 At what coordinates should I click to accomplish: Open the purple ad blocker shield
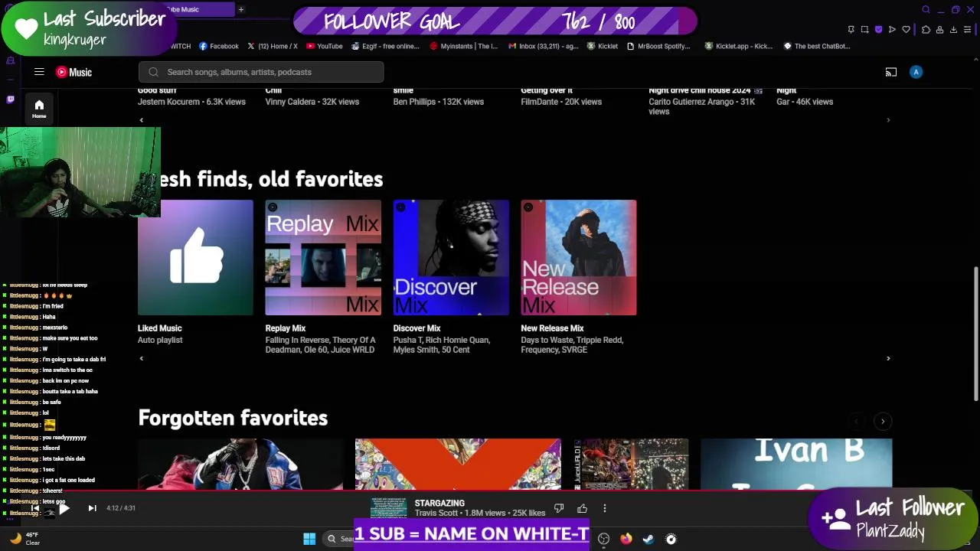pyautogui.click(x=878, y=30)
